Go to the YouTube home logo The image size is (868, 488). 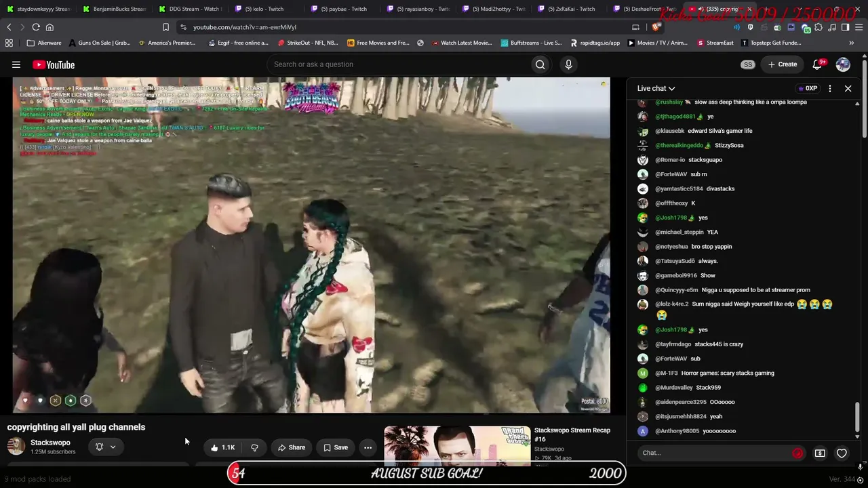click(54, 64)
